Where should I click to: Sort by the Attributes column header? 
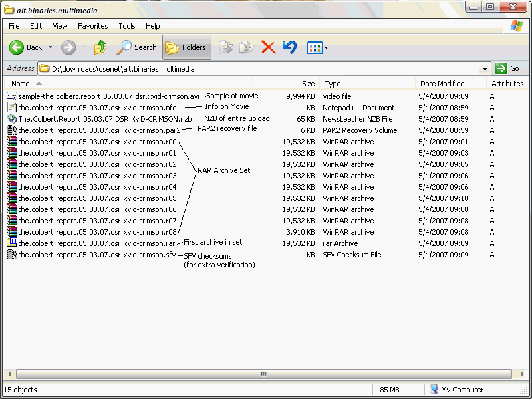pyautogui.click(x=507, y=84)
